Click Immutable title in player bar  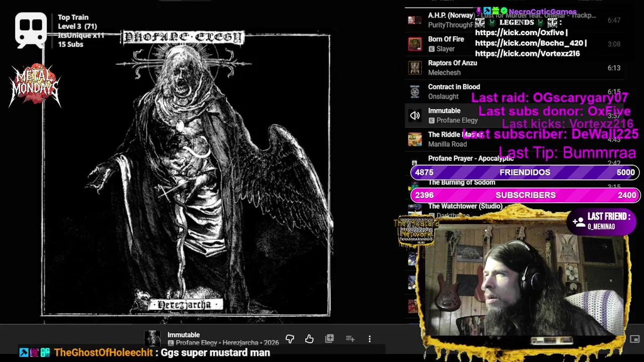184,335
